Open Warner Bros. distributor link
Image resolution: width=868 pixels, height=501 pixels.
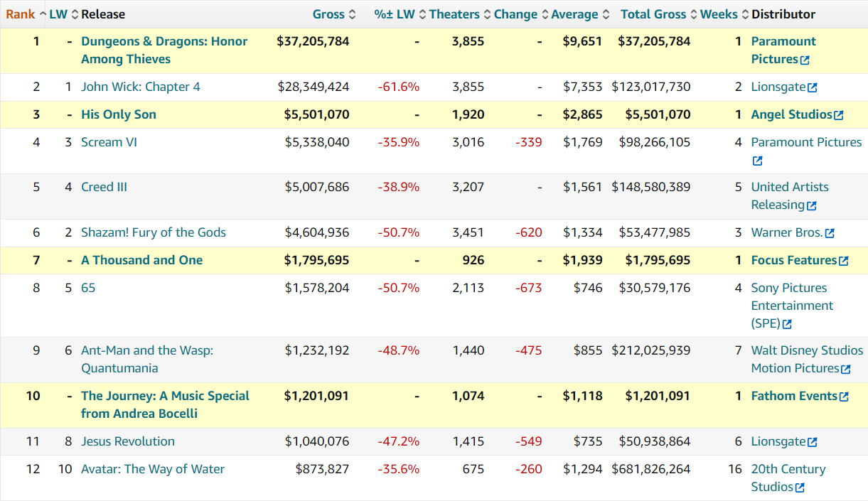787,232
